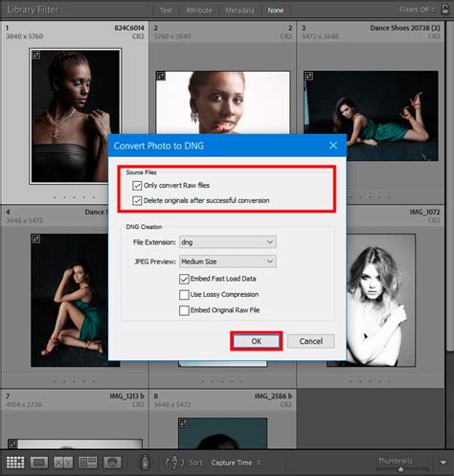Screen dimensions: 454x476
Task: Click badge icon on photo 4 thumbnail
Action: pyautogui.click(x=35, y=238)
